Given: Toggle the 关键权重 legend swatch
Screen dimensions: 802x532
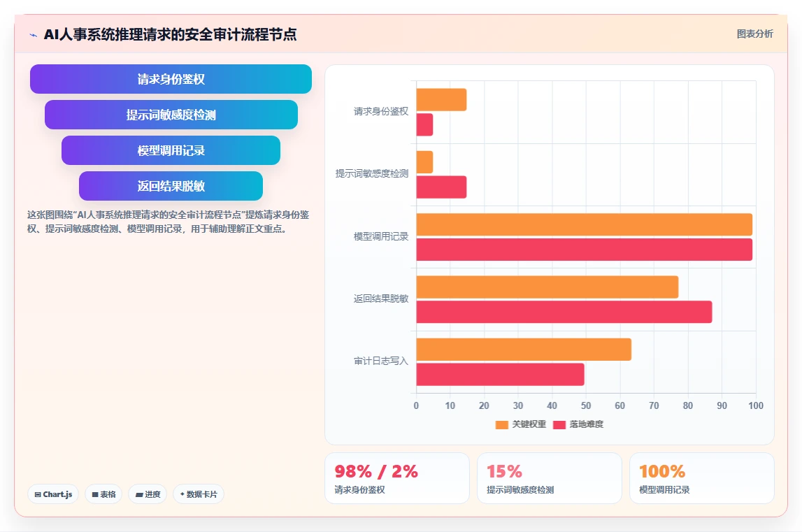Looking at the screenshot, I should pyautogui.click(x=502, y=424).
